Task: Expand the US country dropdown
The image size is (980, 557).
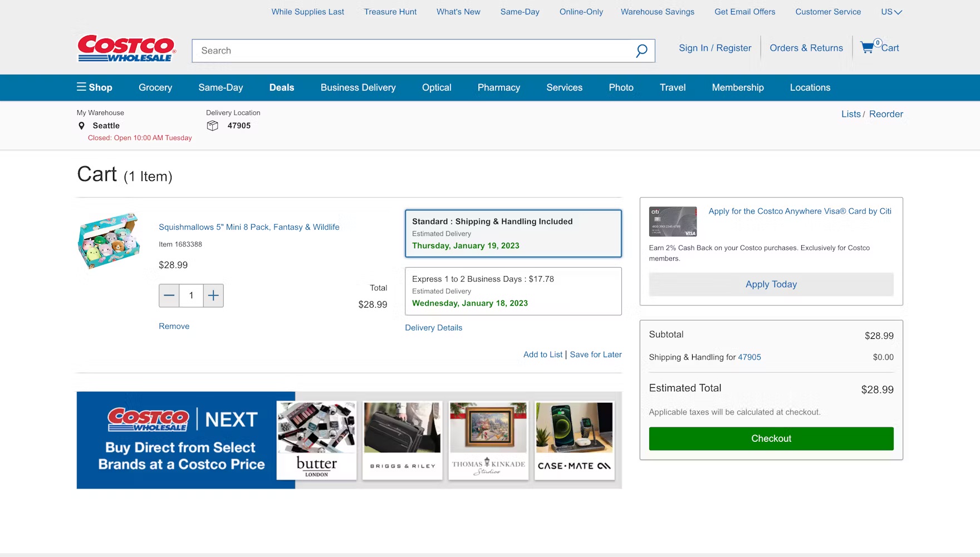Action: coord(891,12)
